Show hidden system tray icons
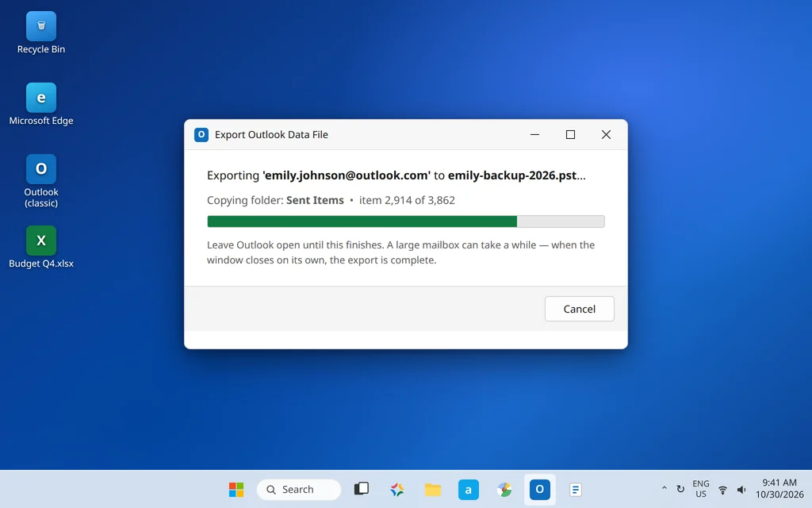 pyautogui.click(x=664, y=489)
